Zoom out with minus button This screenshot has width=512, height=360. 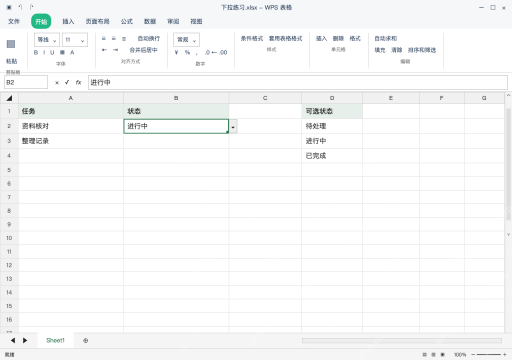(x=473, y=355)
